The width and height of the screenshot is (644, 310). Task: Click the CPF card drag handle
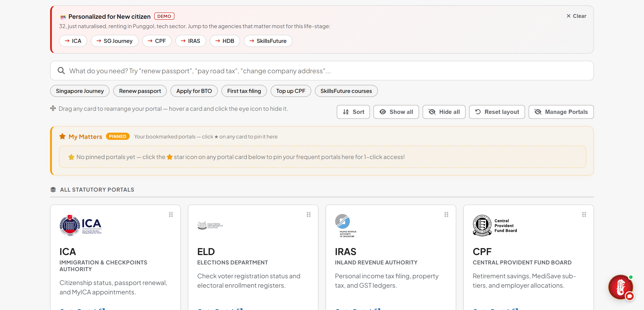(584, 215)
